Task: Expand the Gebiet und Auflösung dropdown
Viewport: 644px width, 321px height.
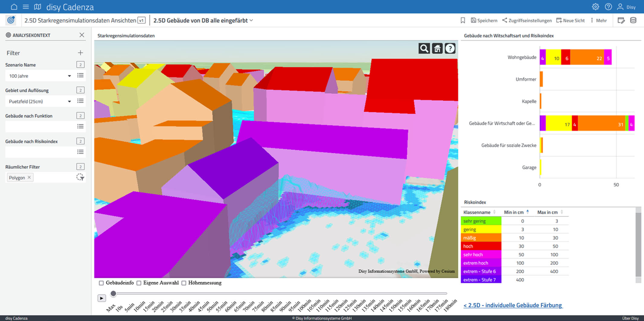Action: [69, 102]
